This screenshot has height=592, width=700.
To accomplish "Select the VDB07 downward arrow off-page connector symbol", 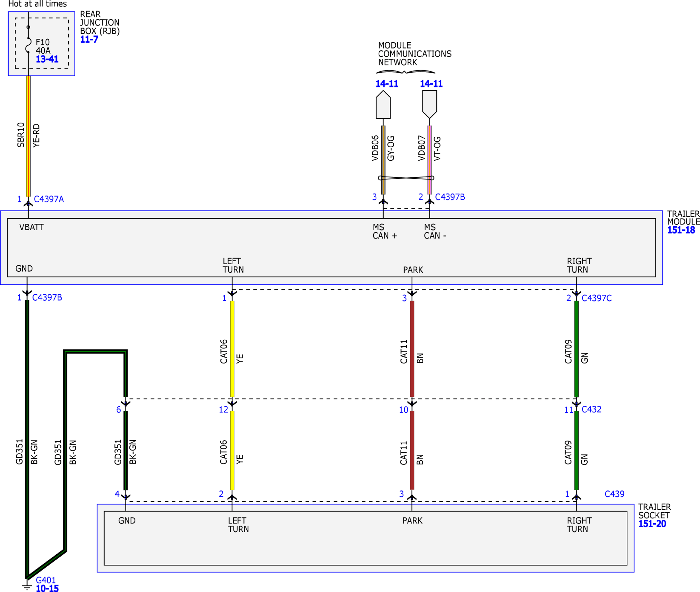I will click(x=430, y=104).
